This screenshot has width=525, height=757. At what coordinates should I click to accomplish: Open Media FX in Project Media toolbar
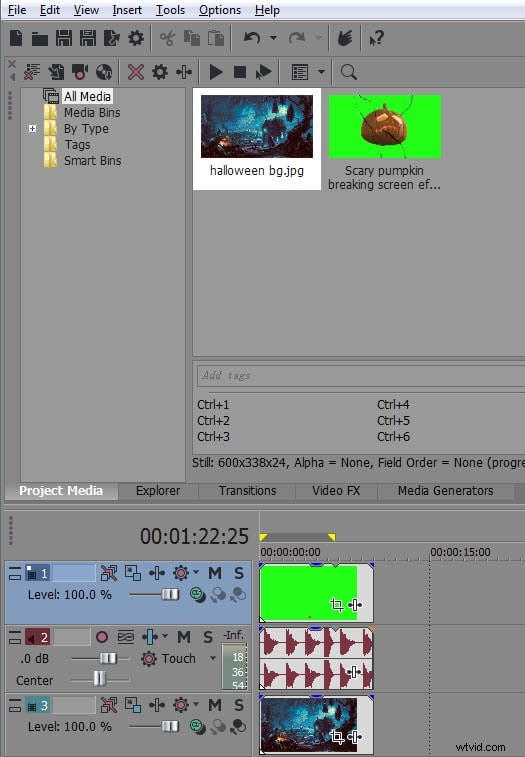[184, 72]
